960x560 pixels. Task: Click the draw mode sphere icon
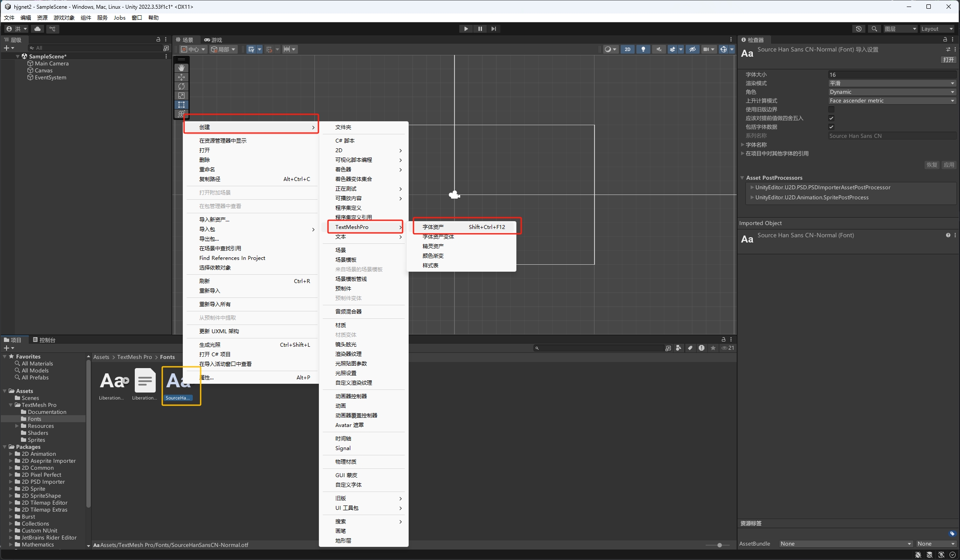608,49
